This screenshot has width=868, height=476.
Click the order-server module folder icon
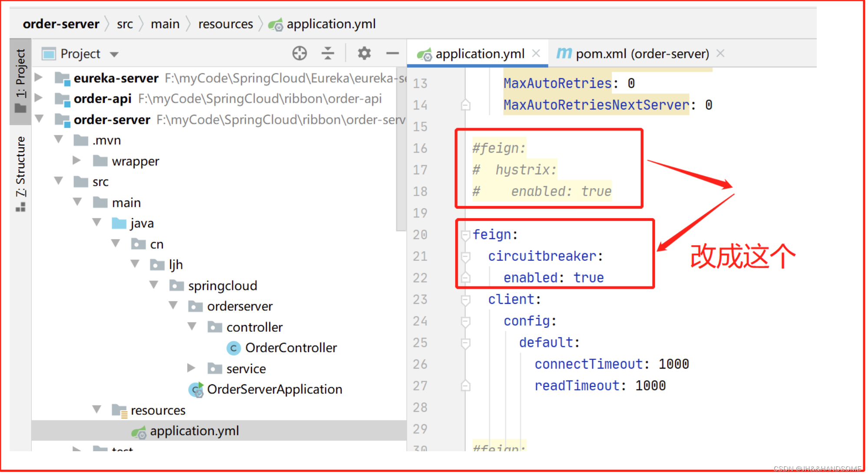tap(63, 120)
